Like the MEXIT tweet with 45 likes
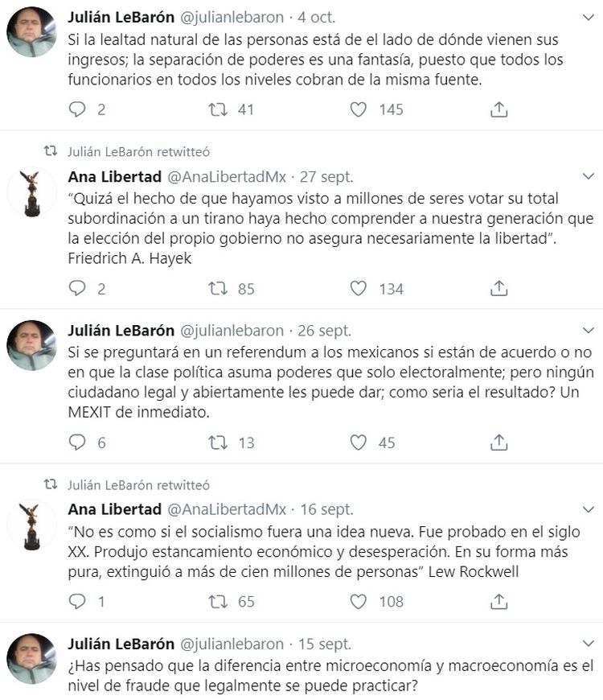603x700 pixels. [359, 442]
